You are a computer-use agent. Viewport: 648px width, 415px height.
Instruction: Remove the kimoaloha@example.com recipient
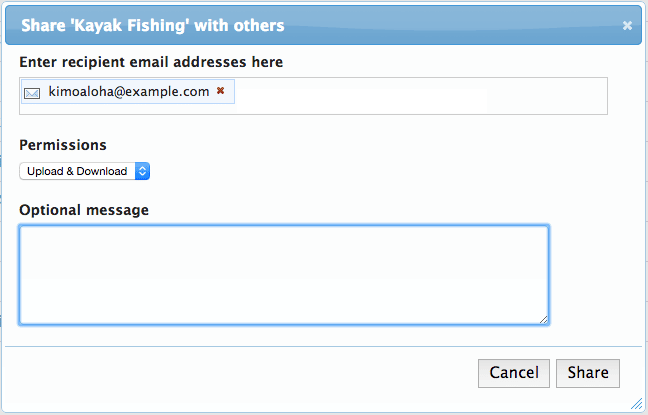pyautogui.click(x=220, y=91)
